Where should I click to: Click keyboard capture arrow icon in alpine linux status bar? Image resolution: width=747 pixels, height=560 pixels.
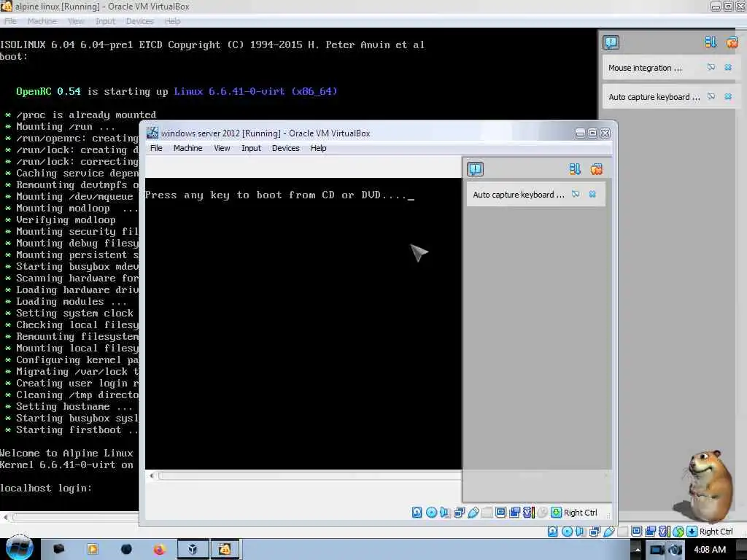pyautogui.click(x=692, y=532)
